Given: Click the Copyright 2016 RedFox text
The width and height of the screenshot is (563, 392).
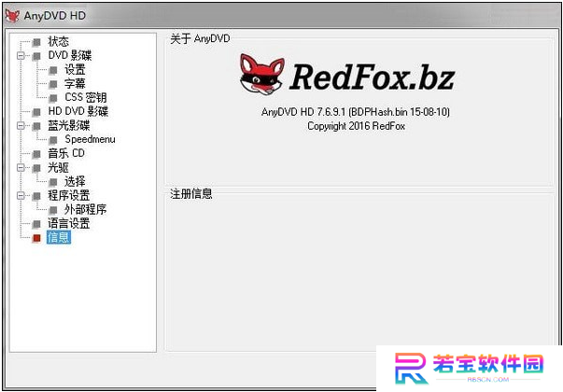Looking at the screenshot, I should click(356, 126).
